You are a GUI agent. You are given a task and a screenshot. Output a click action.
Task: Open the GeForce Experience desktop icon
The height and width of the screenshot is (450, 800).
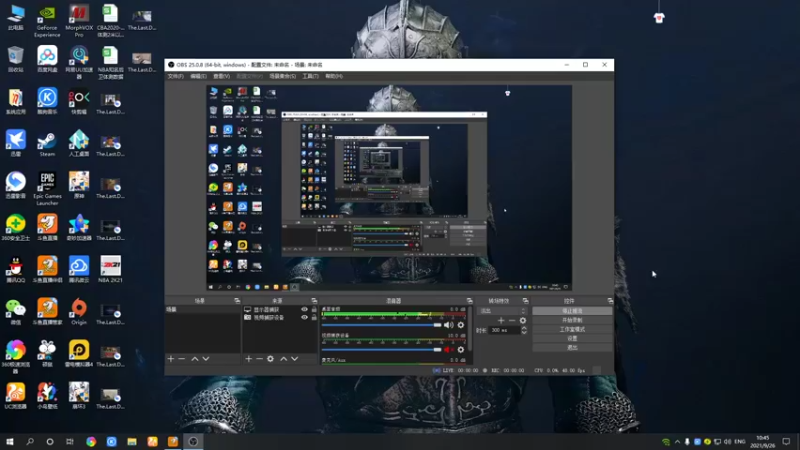47,21
